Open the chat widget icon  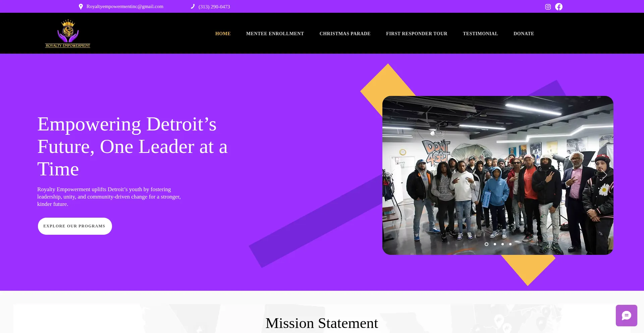626,316
